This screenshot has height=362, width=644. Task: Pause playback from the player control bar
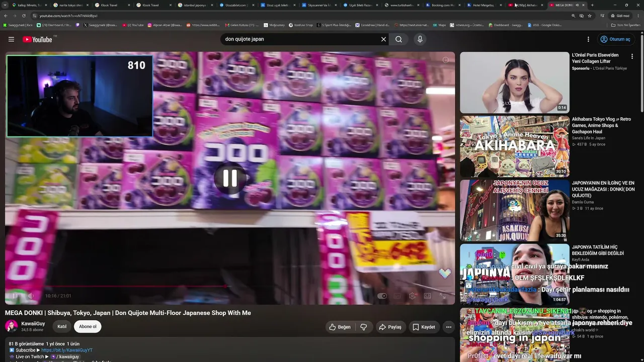15,296
